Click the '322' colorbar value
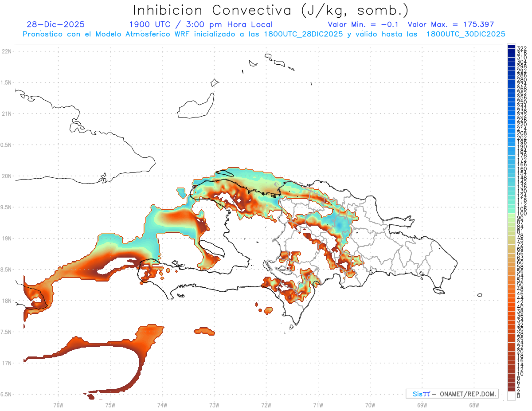The height and width of the screenshot is (411, 532). tap(521, 48)
